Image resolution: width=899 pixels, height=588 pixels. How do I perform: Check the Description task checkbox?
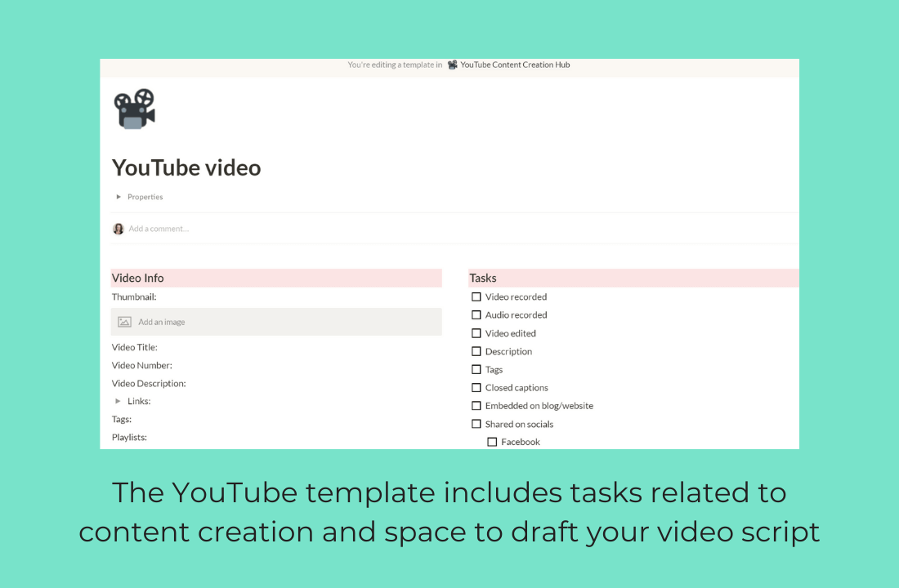click(x=476, y=351)
